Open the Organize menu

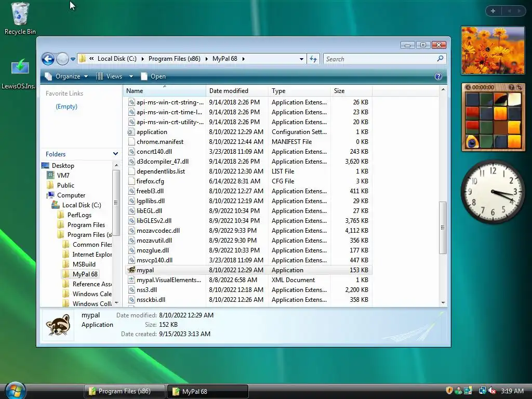(66, 76)
